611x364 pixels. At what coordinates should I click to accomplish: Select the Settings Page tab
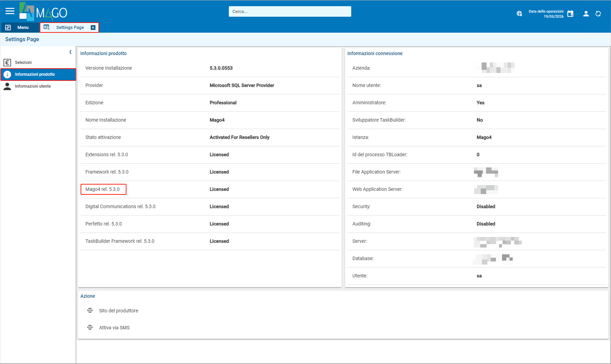[70, 28]
